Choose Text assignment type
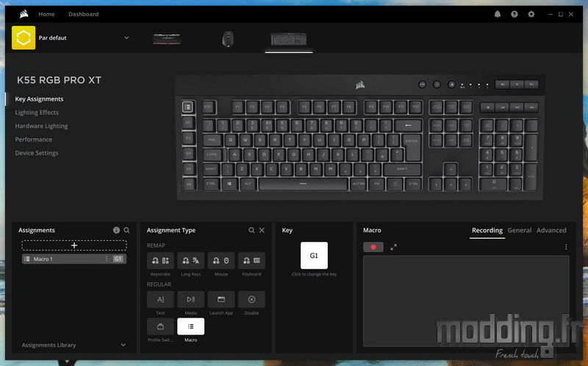The image size is (588, 366). pos(160,299)
